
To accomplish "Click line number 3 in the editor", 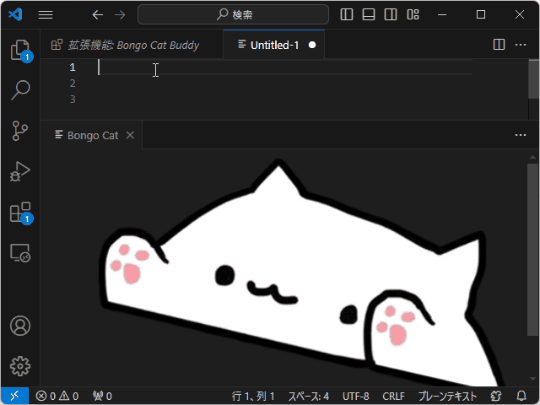I will click(72, 99).
